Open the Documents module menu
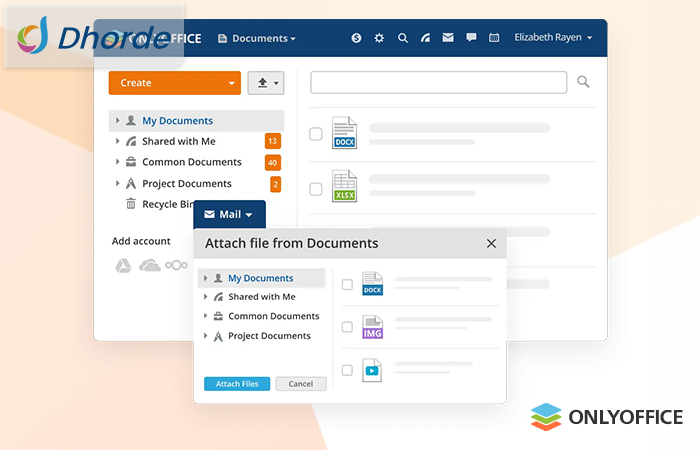 pos(257,38)
